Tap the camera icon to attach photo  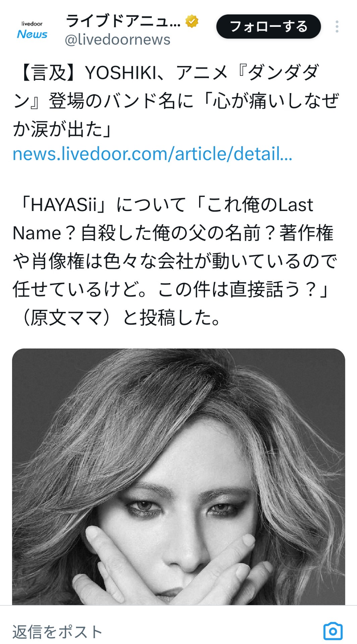pyautogui.click(x=333, y=631)
